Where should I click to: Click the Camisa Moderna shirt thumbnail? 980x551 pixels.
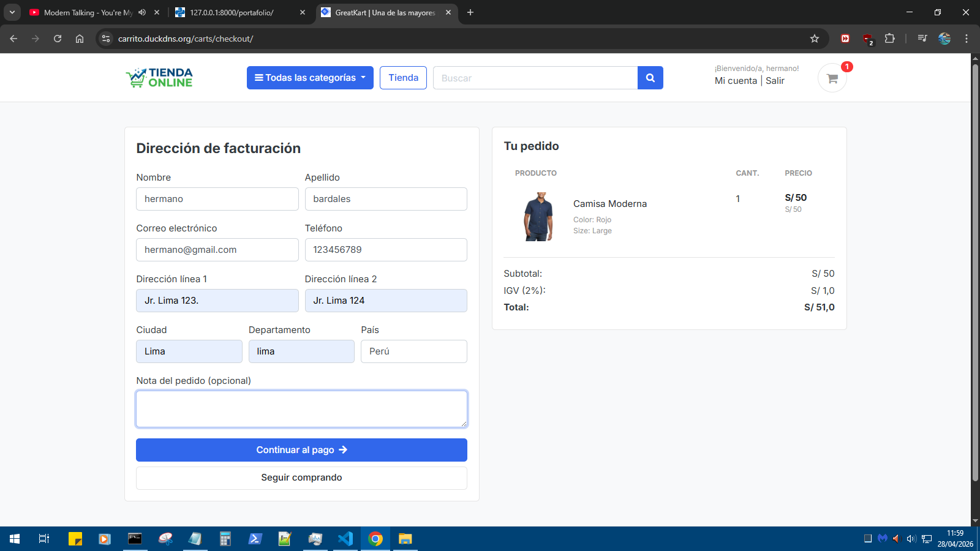coord(539,217)
